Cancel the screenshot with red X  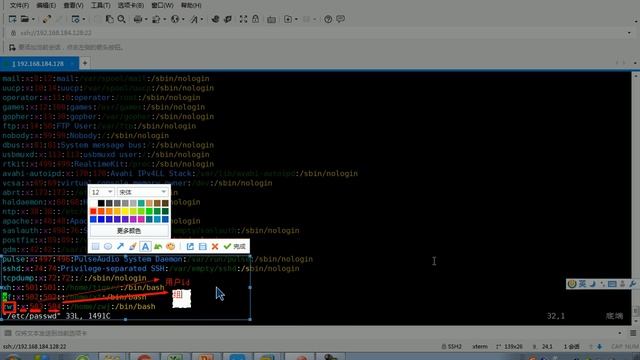tap(215, 247)
